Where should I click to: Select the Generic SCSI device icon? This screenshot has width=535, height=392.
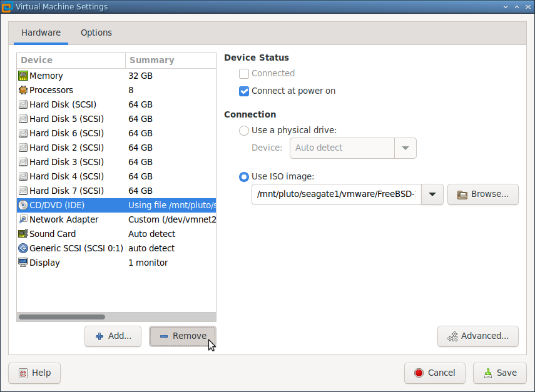point(23,248)
